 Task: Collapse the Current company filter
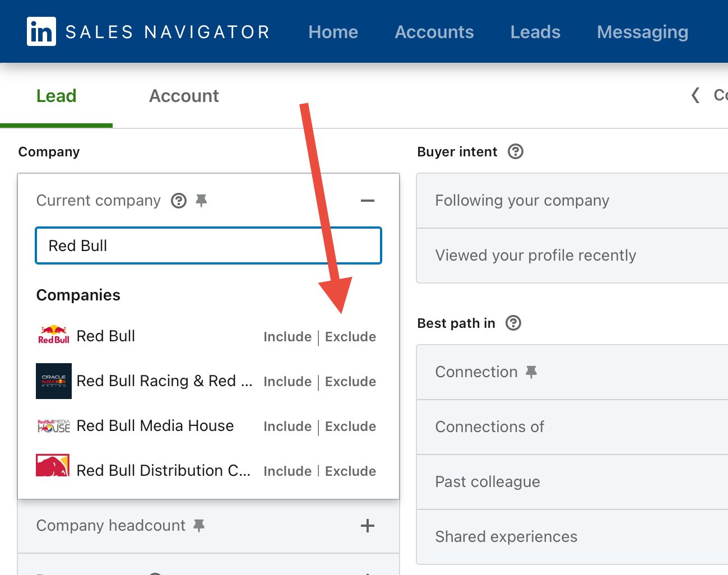tap(367, 201)
